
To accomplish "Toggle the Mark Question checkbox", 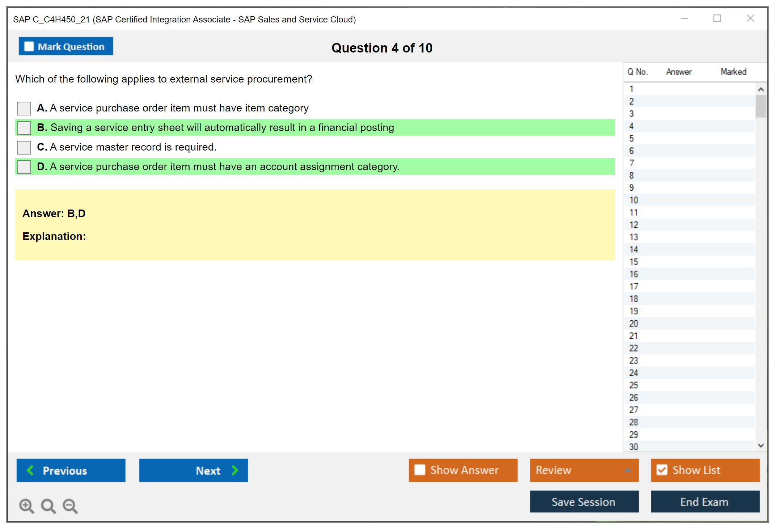I will pos(29,47).
